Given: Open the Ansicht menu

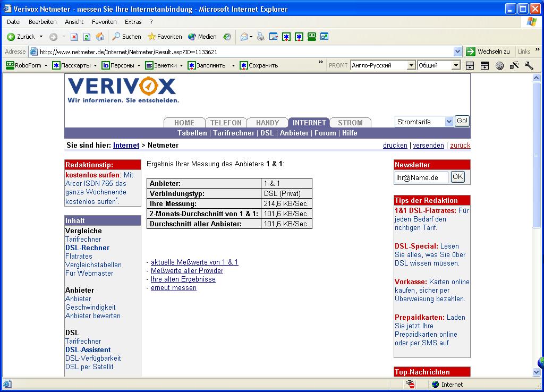Looking at the screenshot, I should [74, 22].
